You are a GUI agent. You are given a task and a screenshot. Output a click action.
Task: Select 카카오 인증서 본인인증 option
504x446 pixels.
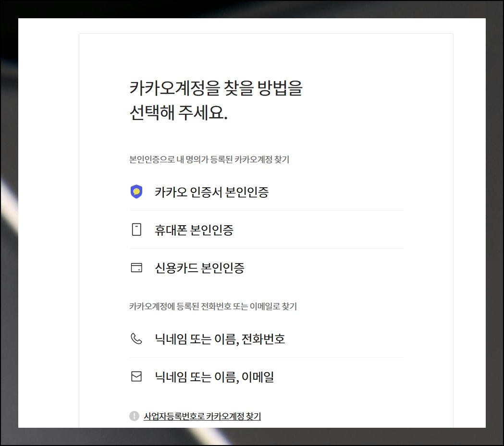[266, 192]
